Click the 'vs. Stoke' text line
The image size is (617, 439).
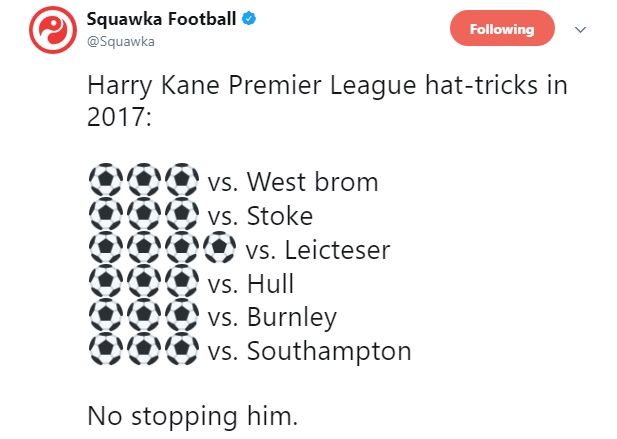click(x=260, y=216)
